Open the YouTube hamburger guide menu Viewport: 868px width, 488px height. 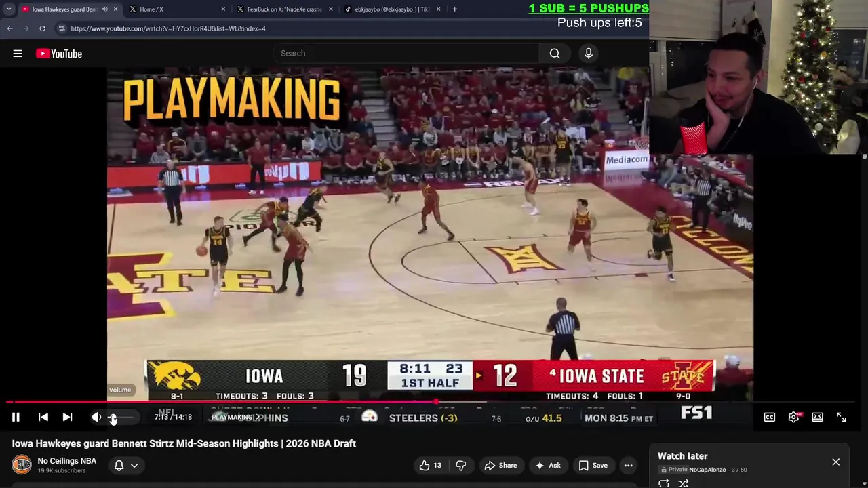(18, 54)
